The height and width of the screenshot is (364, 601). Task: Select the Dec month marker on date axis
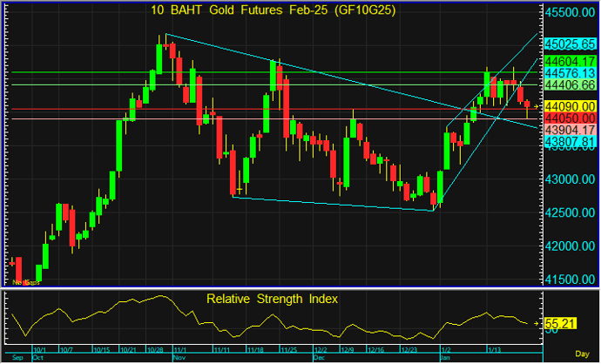(x=317, y=358)
